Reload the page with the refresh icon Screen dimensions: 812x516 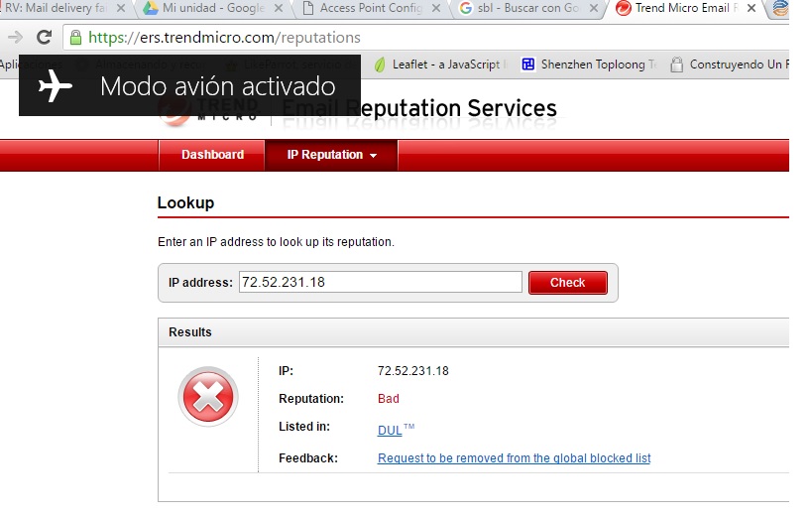coord(45,38)
